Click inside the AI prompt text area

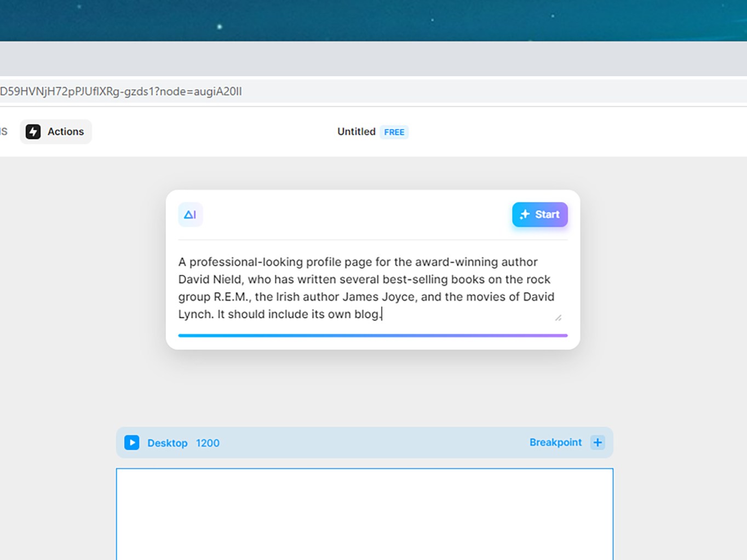366,287
